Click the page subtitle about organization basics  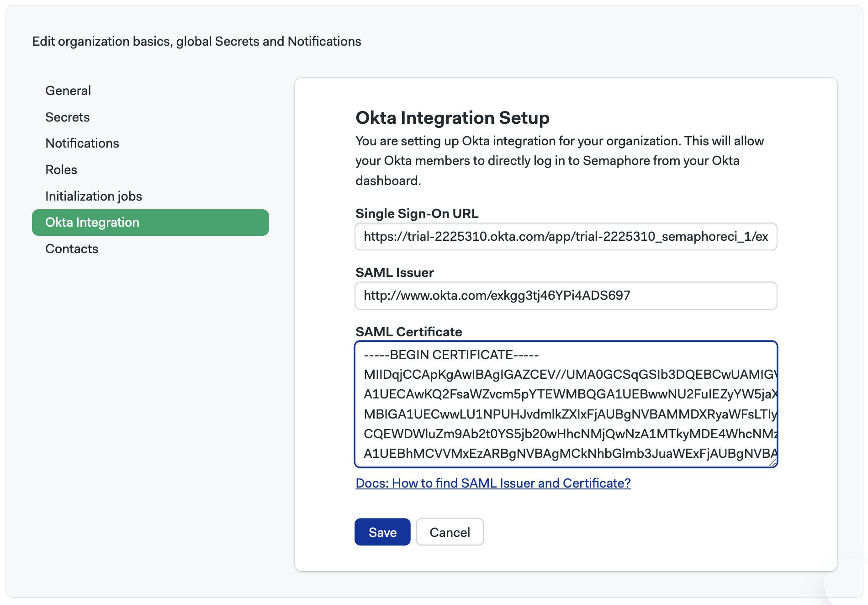click(x=196, y=41)
